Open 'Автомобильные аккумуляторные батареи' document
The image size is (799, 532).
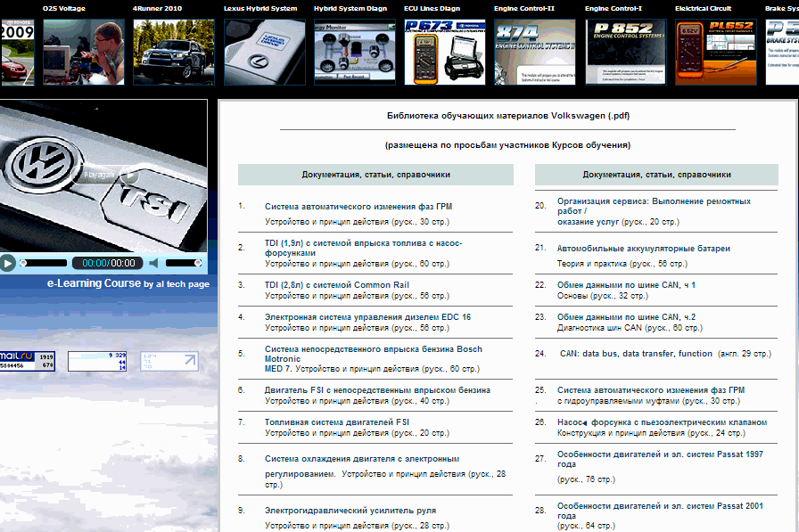tap(644, 249)
